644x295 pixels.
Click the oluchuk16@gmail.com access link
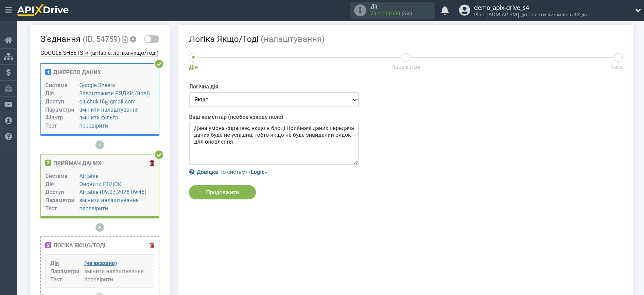point(107,102)
